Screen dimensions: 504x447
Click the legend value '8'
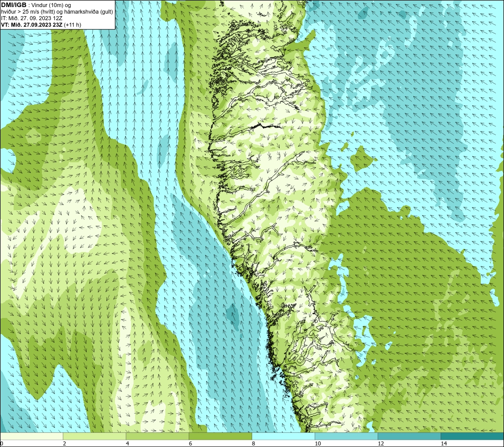254,443
